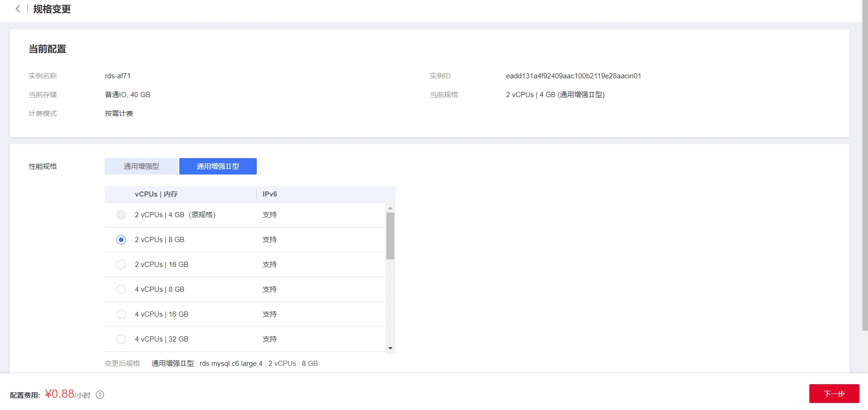
Task: Switch to the 通用增强II型 tab
Action: coord(218,166)
